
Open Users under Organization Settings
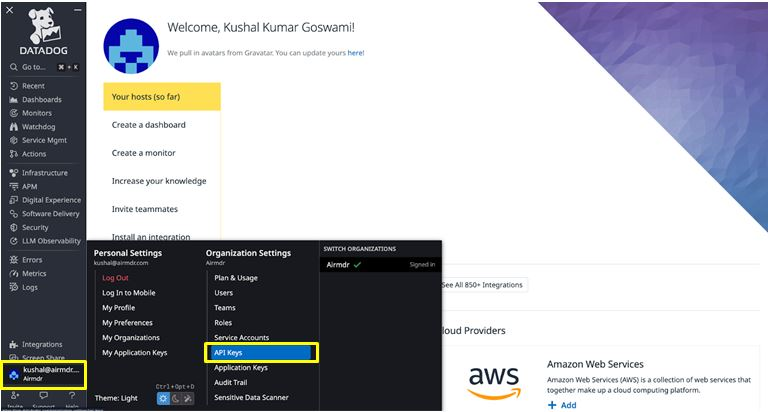pyautogui.click(x=223, y=293)
